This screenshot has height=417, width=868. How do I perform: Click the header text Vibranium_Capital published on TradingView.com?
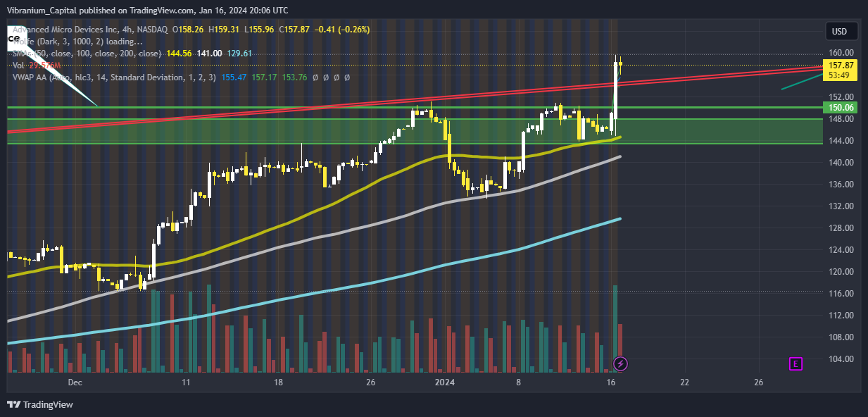(100, 10)
